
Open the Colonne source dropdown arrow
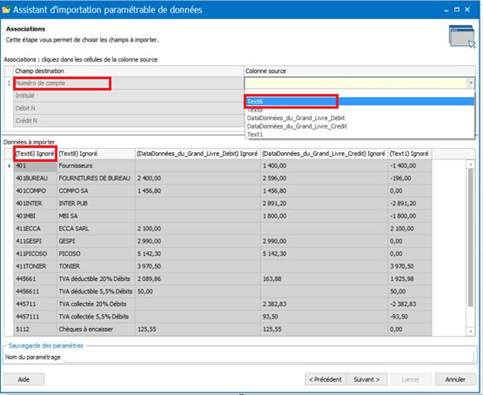click(471, 83)
